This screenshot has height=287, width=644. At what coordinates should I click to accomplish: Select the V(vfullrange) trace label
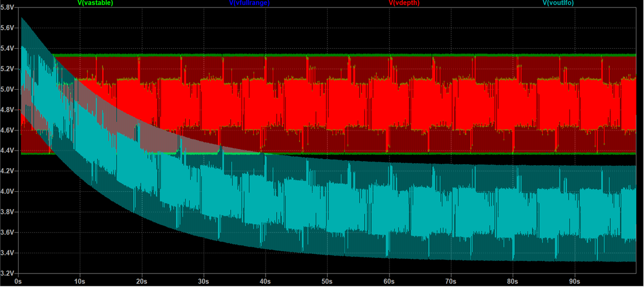coord(250,3)
